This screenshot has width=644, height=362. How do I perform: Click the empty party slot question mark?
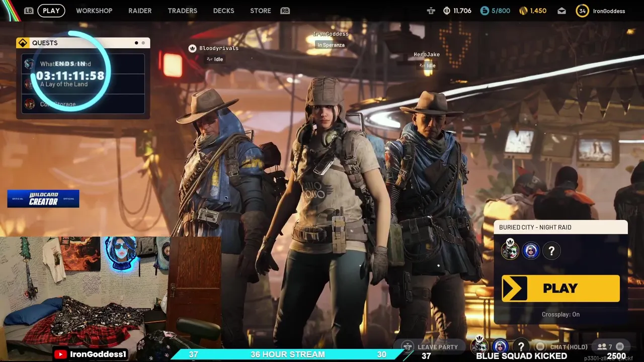[521, 346]
